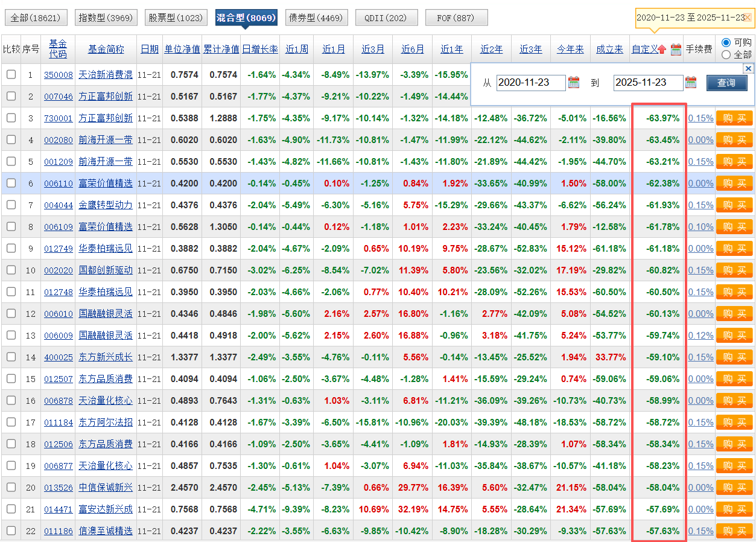Check the compare box for fund 400025

coord(11,357)
